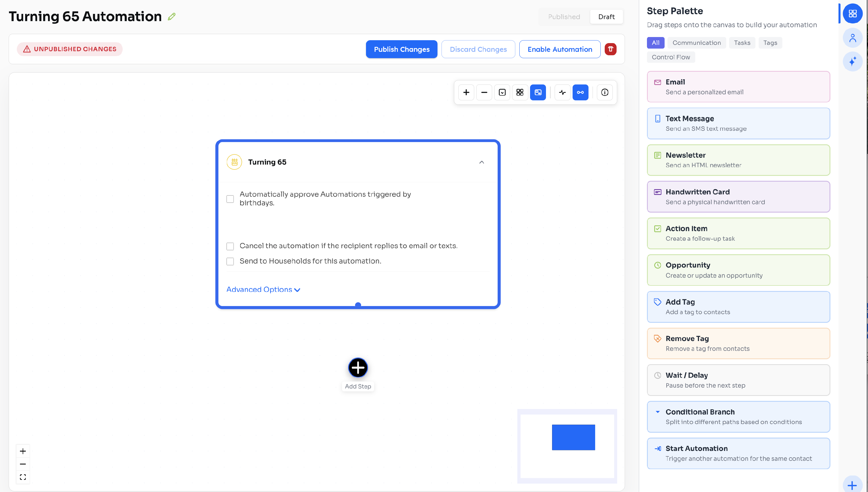Click the canvas toolbar info icon
The image size is (868, 492).
(x=605, y=92)
